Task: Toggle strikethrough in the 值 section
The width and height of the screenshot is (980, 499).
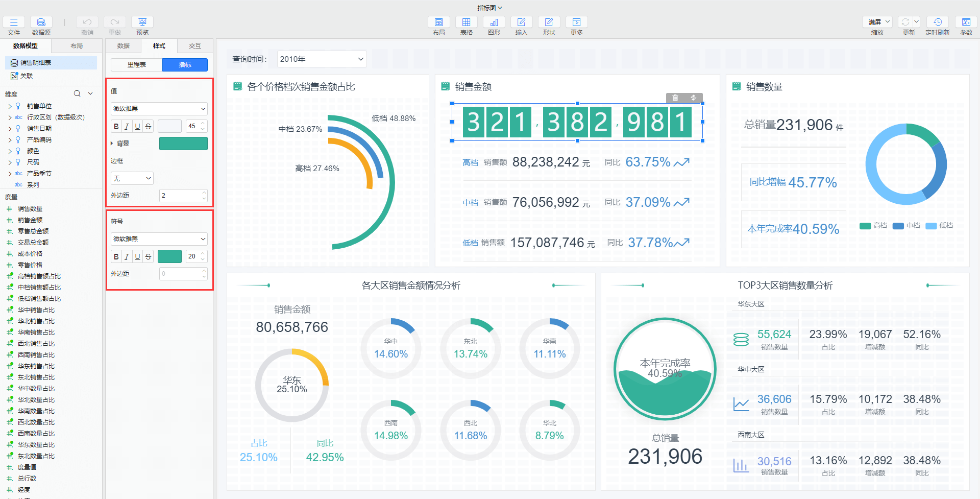Action: point(149,126)
